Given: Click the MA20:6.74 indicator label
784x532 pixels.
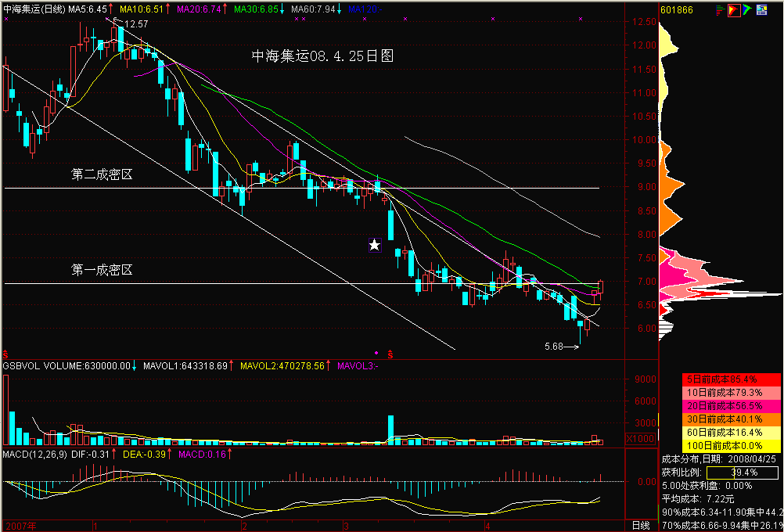Looking at the screenshot, I should [199, 9].
